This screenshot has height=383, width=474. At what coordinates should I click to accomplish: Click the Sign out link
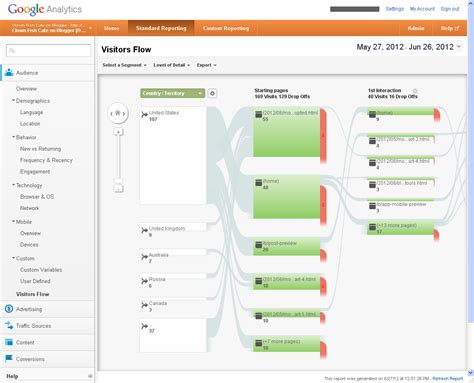(450, 9)
